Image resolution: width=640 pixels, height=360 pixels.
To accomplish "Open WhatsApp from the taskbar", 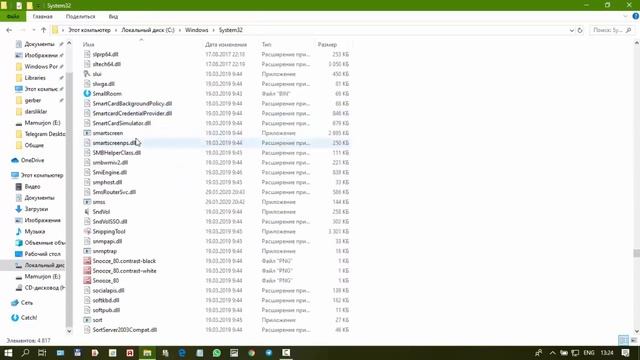I will (217, 353).
